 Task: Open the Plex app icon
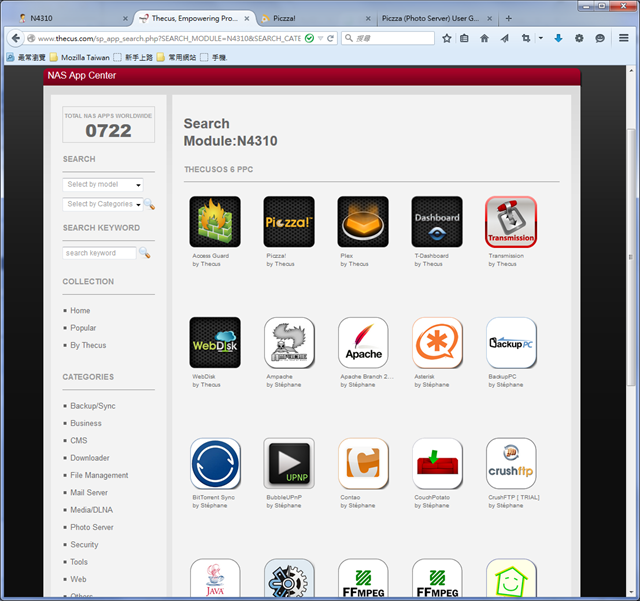pos(363,222)
